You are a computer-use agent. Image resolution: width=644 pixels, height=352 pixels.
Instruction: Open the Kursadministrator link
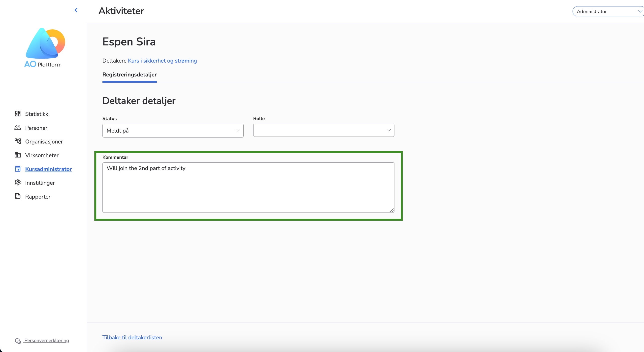click(x=49, y=169)
